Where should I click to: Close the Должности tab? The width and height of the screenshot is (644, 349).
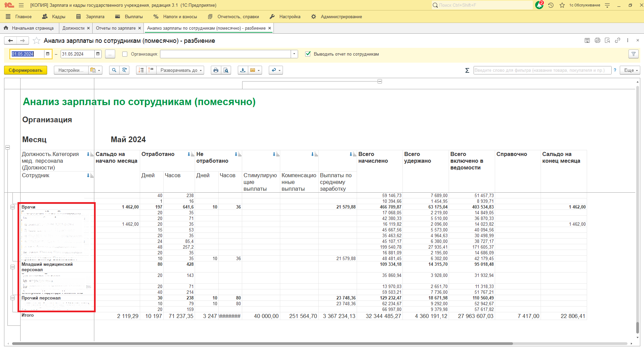click(x=88, y=28)
